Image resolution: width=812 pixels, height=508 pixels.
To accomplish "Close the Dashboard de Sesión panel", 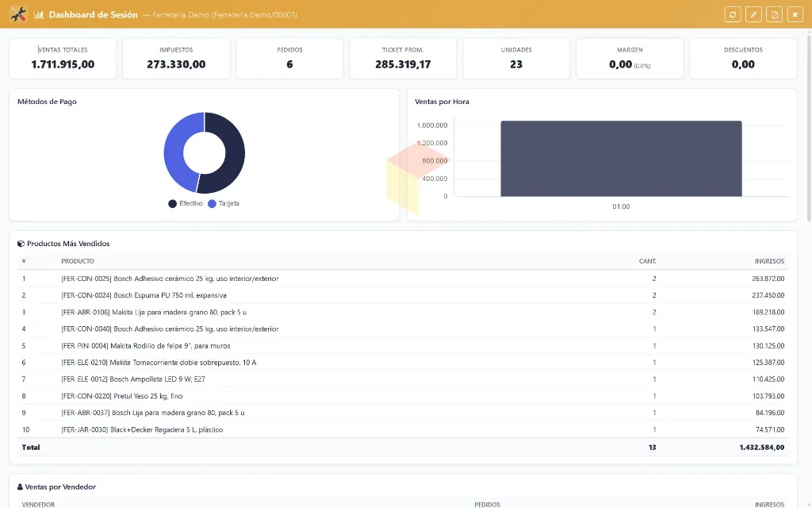I will point(795,14).
